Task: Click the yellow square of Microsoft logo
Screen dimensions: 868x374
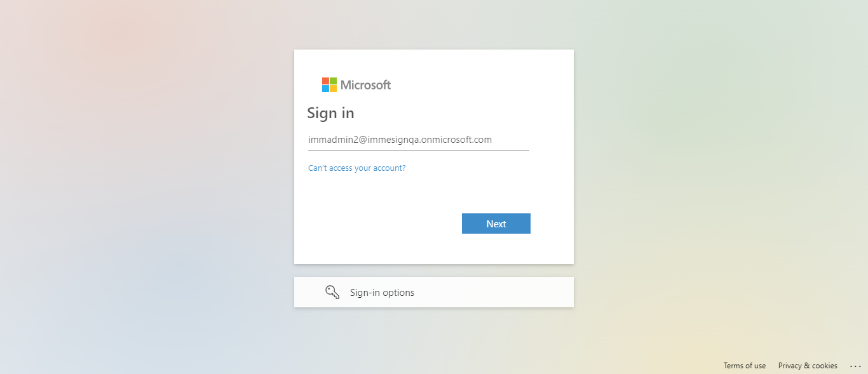Action: (333, 89)
